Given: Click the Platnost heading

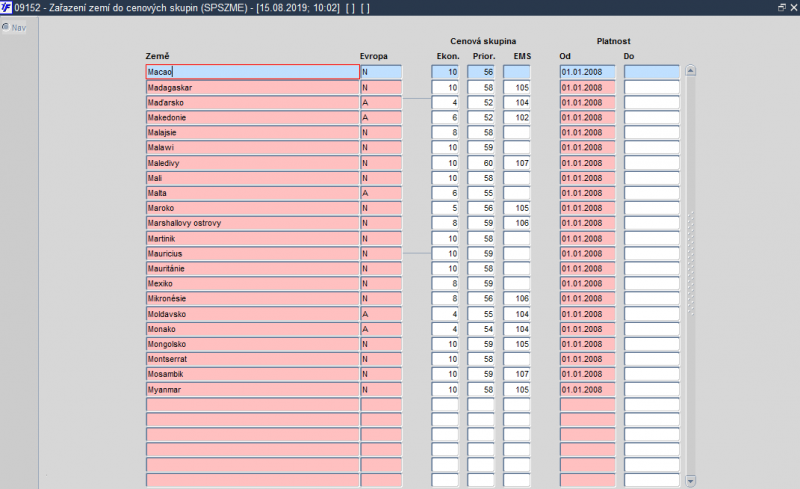Looking at the screenshot, I should coord(613,41).
